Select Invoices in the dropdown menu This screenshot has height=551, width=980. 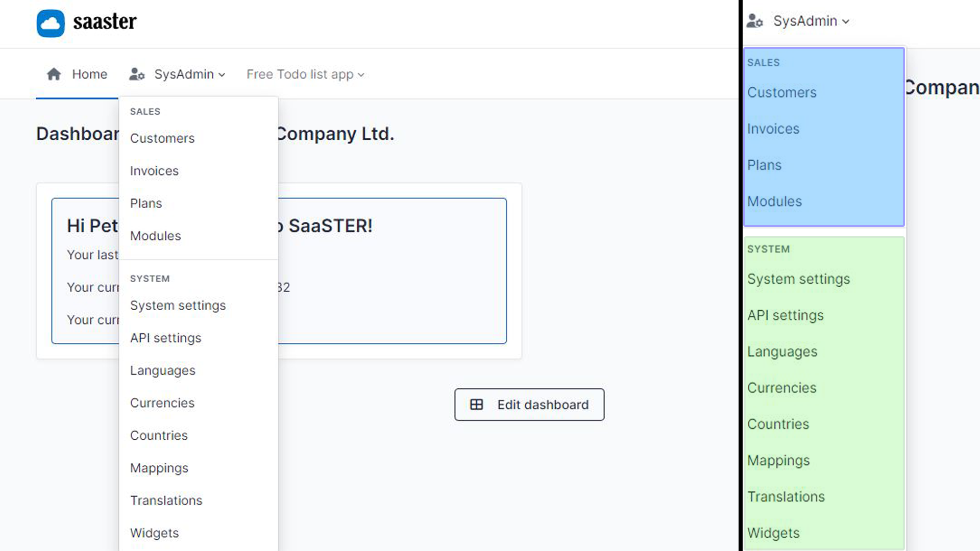154,171
